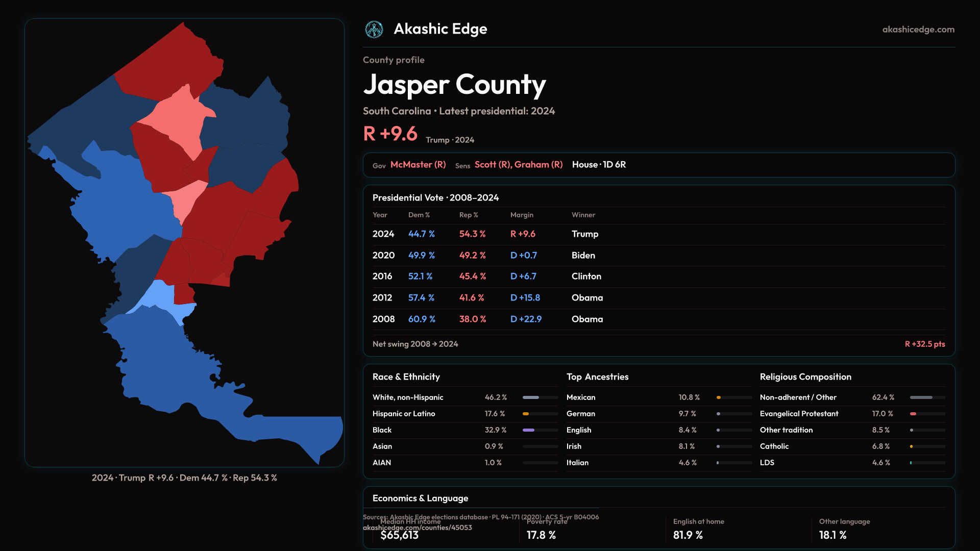Viewport: 980px width, 551px height.
Task: Click the House 1D 6R label
Action: click(599, 165)
